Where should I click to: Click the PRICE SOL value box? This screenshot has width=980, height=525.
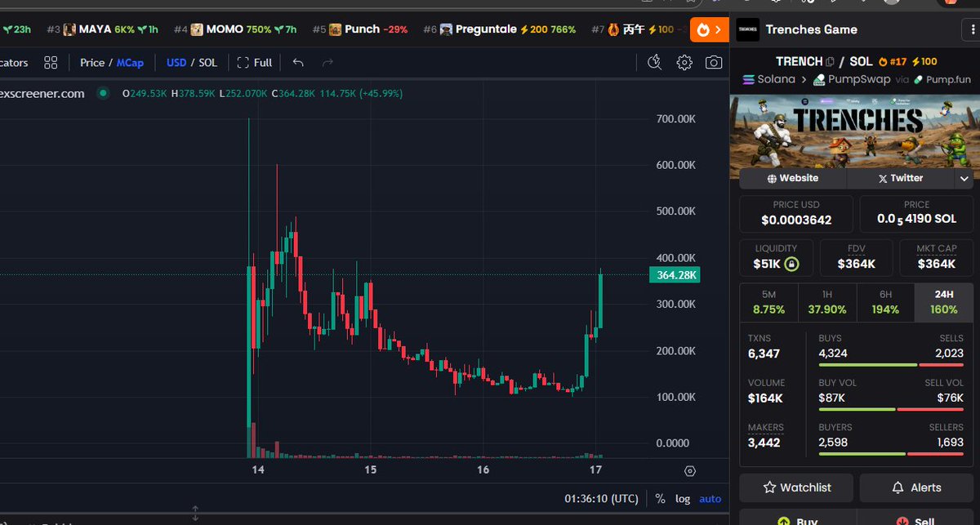(916, 214)
